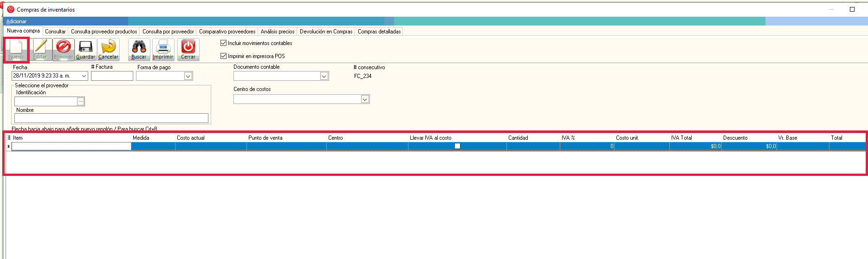This screenshot has width=868, height=259.
Task: Open search with Buscar binoculars icon
Action: (x=139, y=47)
